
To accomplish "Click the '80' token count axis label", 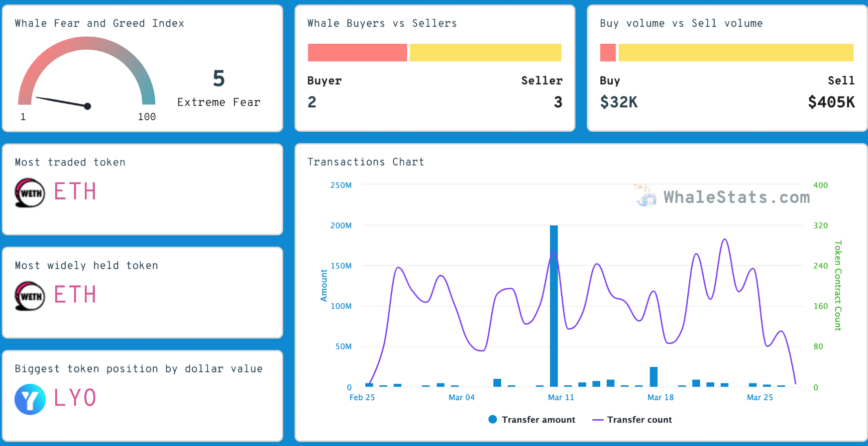I will 818,346.
